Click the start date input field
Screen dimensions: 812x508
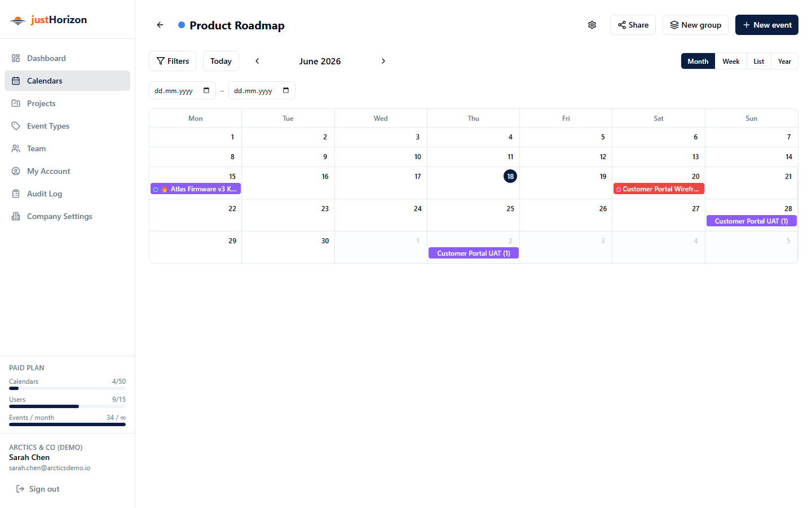pyautogui.click(x=182, y=90)
